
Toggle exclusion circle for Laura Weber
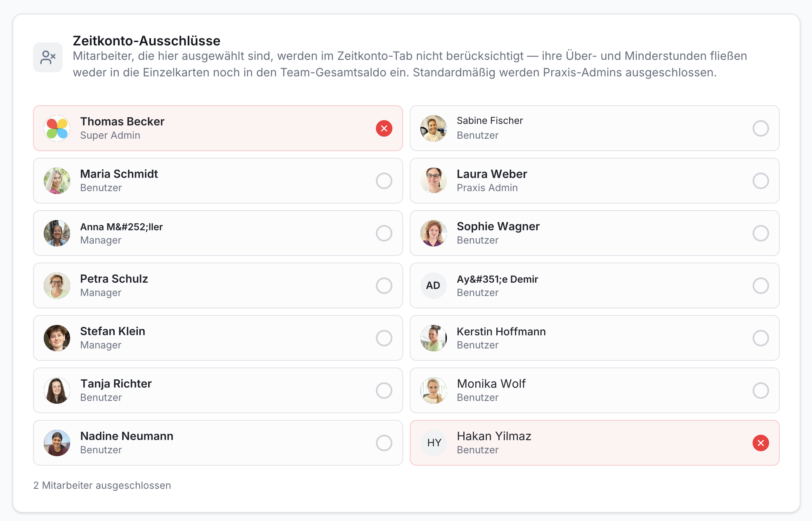(x=760, y=181)
